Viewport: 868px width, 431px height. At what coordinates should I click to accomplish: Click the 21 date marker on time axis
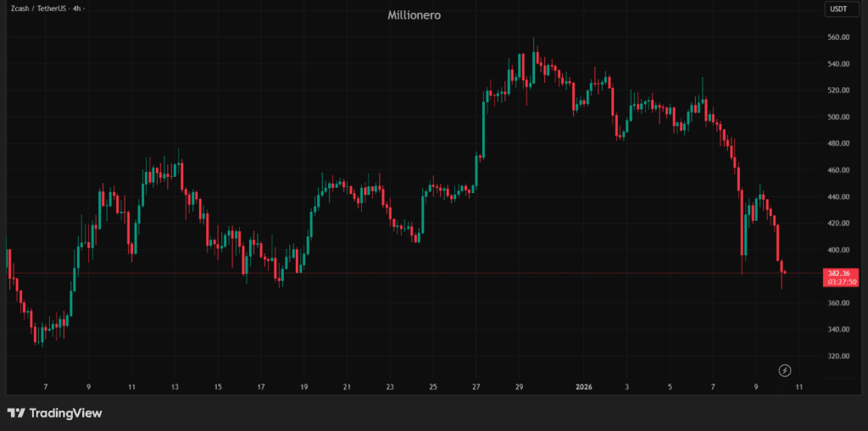coord(347,387)
